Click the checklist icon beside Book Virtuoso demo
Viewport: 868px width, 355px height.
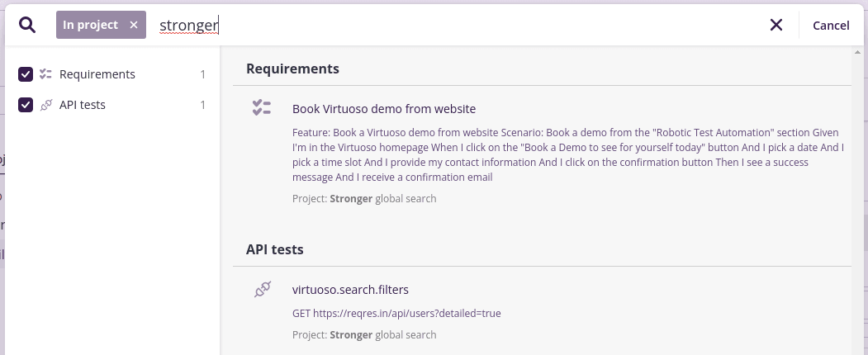coord(261,108)
